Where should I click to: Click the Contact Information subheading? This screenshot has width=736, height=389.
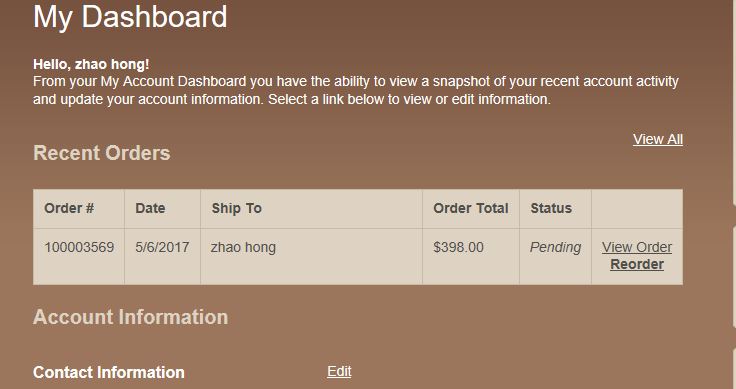[x=108, y=373]
